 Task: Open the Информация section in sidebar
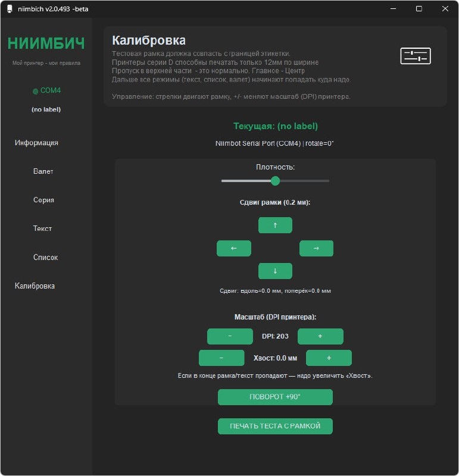coord(36,143)
